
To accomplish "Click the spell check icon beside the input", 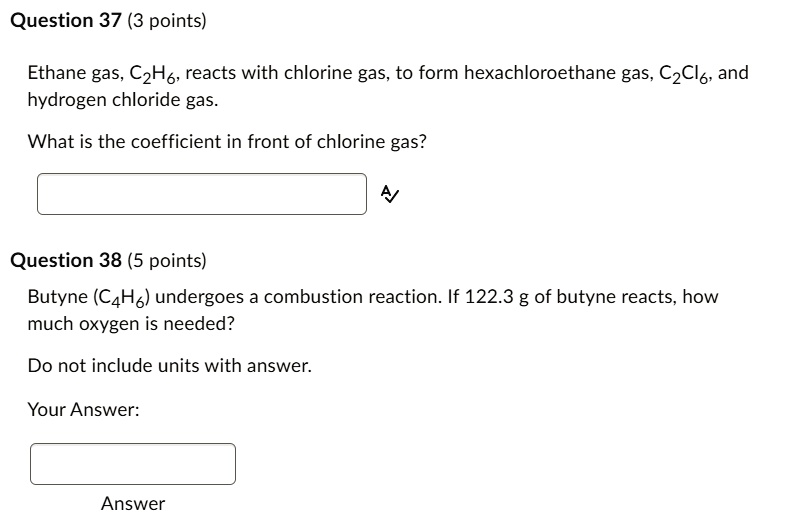I will click(x=391, y=194).
